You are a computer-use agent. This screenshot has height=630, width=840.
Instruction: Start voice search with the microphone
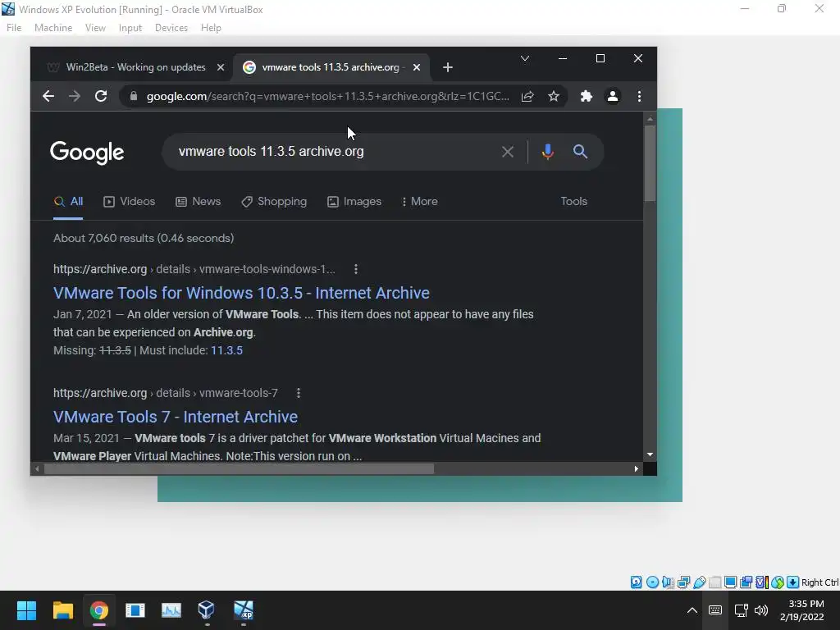pos(547,152)
